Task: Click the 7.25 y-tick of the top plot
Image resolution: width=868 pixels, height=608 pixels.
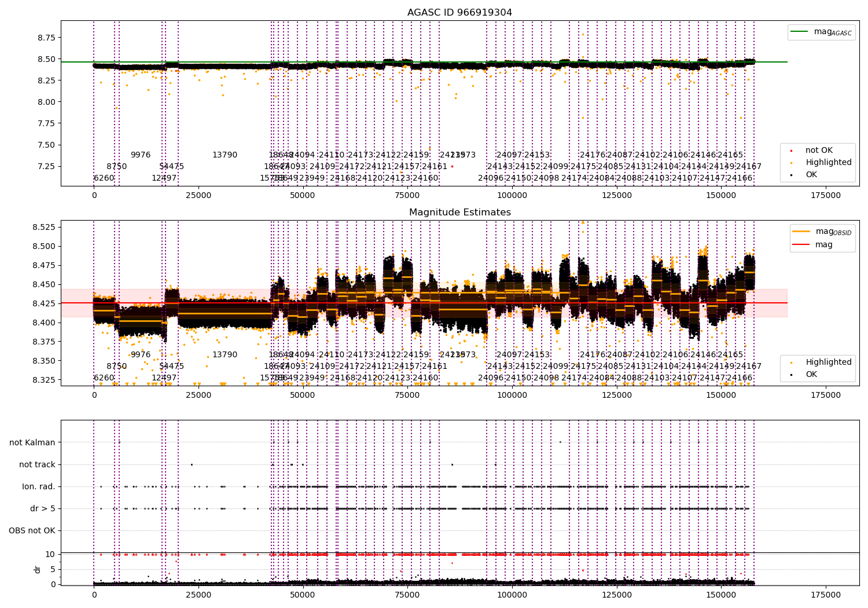Action: [46, 166]
